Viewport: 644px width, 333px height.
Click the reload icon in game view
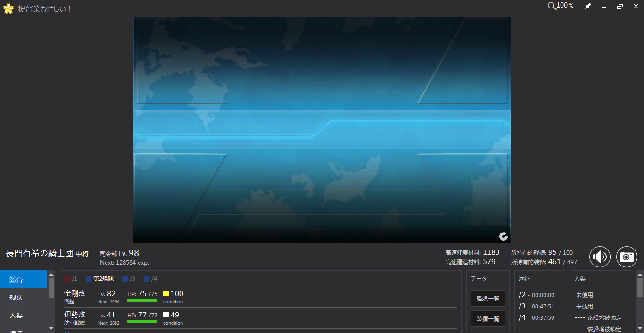tap(504, 236)
